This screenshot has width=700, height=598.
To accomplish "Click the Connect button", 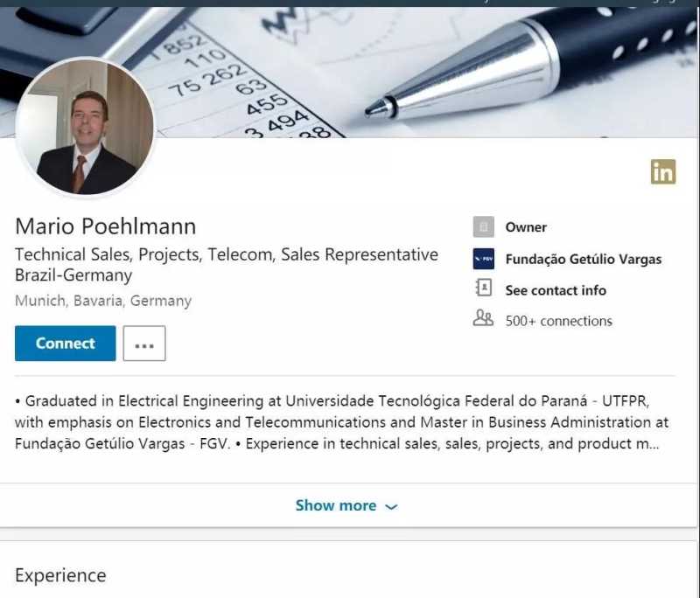I will coord(65,343).
